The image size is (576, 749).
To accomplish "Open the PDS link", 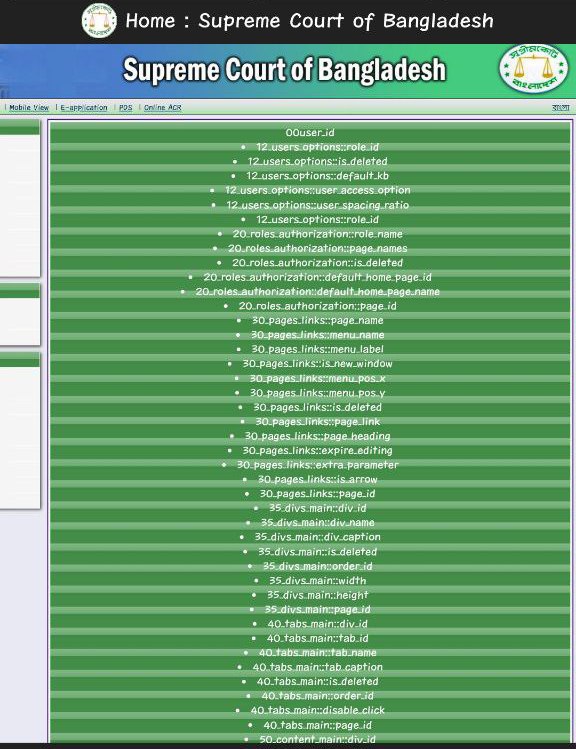I will pos(126,107).
